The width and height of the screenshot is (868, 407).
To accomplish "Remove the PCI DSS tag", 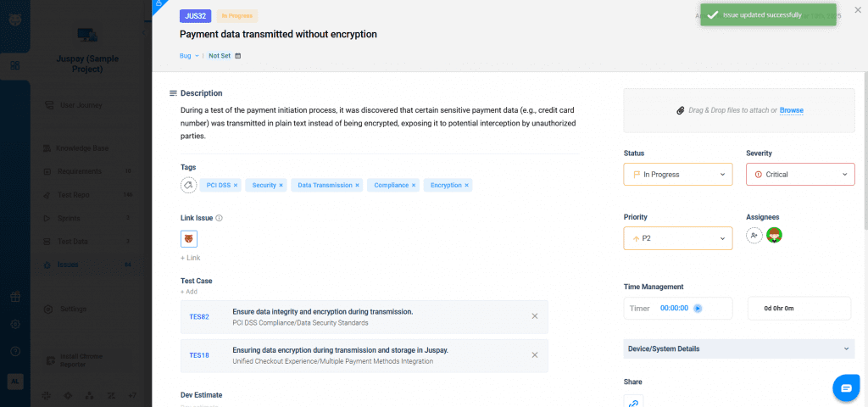I will coord(236,185).
